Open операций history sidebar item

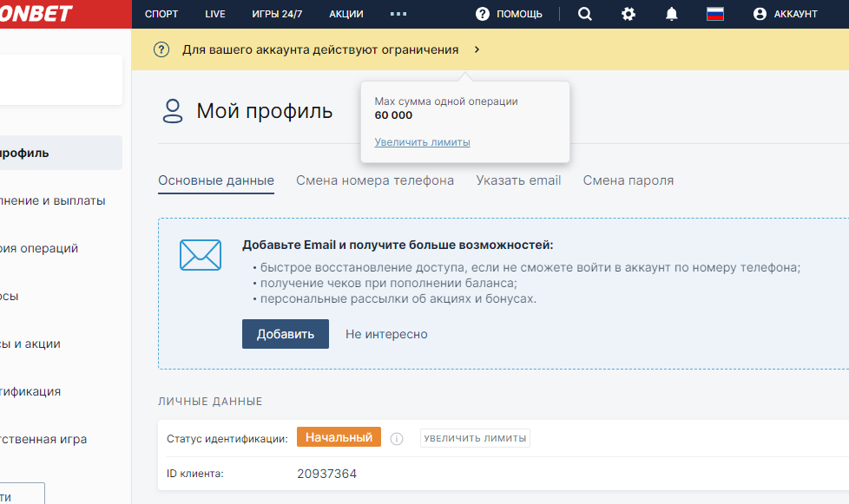39,248
